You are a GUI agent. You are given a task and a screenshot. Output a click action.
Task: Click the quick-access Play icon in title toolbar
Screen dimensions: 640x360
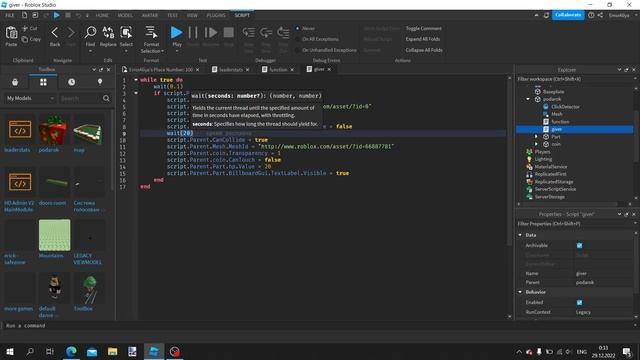tap(57, 15)
